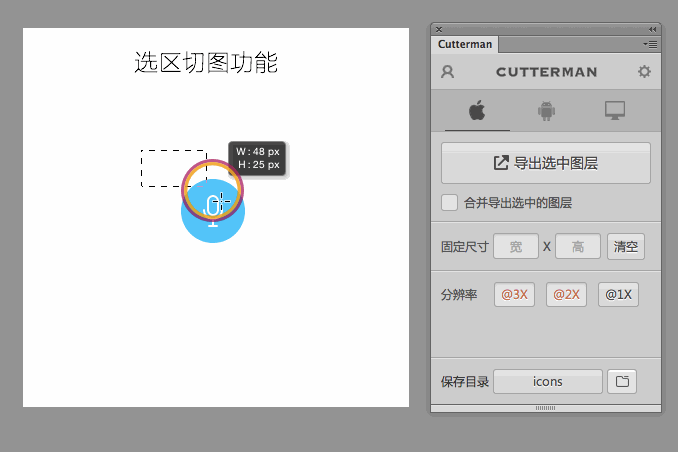Select the Apple iOS platform icon
The image size is (678, 452).
(477, 110)
